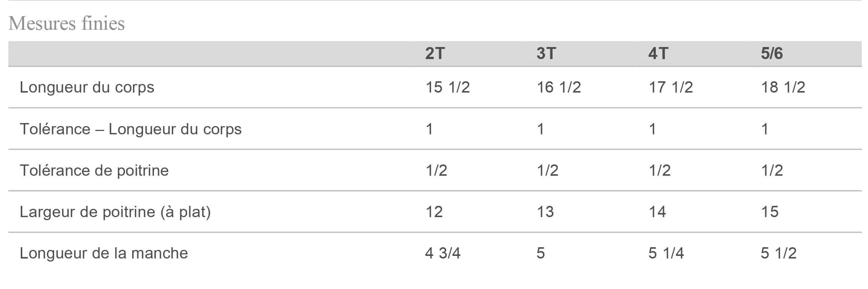Screen dimensions: 868x289
Task: Select chest width value 13 for 3T
Action: 545,212
